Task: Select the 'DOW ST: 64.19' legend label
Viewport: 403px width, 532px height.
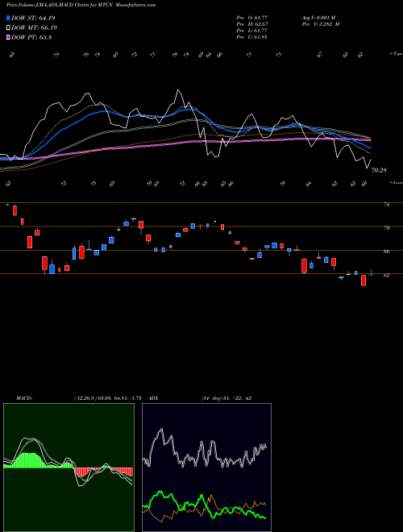Action: click(x=33, y=18)
